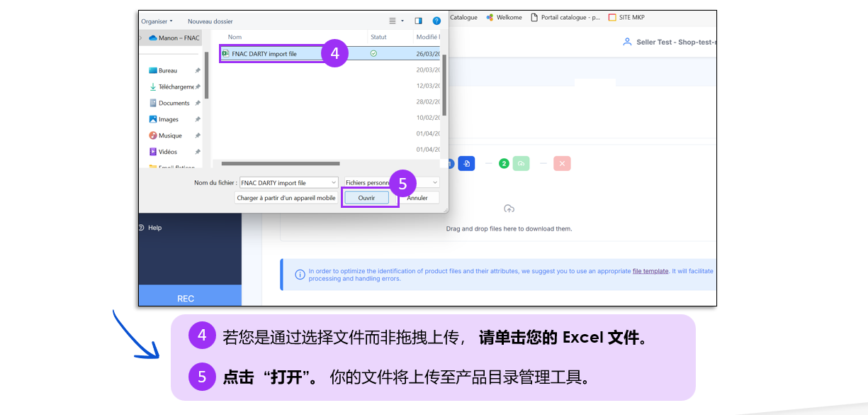Click the Ouvrir button
This screenshot has height=415, width=868.
(366, 198)
